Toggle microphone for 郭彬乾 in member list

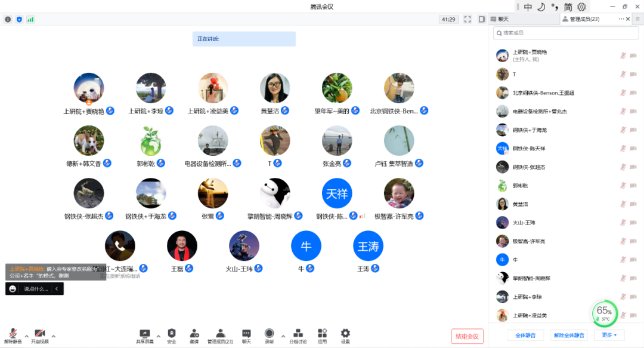point(623,186)
